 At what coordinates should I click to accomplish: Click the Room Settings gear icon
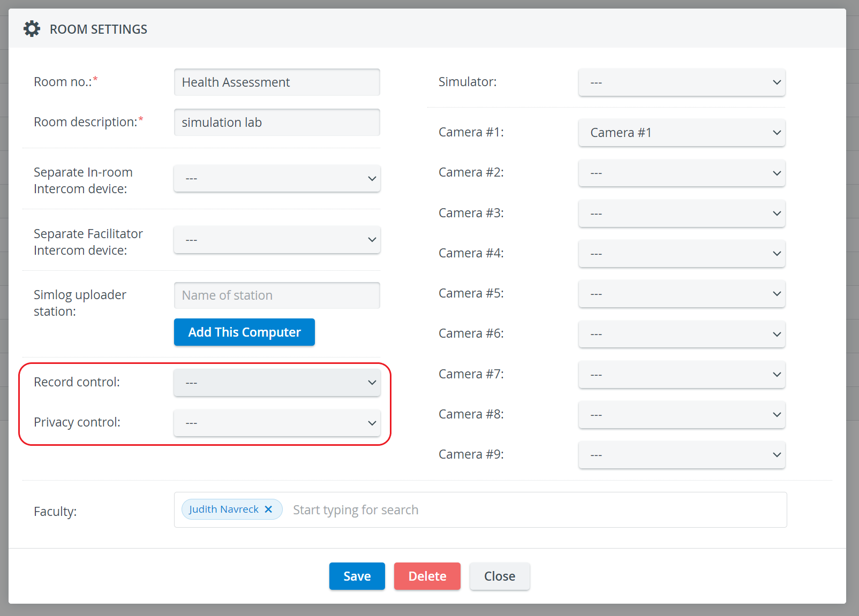click(x=32, y=29)
